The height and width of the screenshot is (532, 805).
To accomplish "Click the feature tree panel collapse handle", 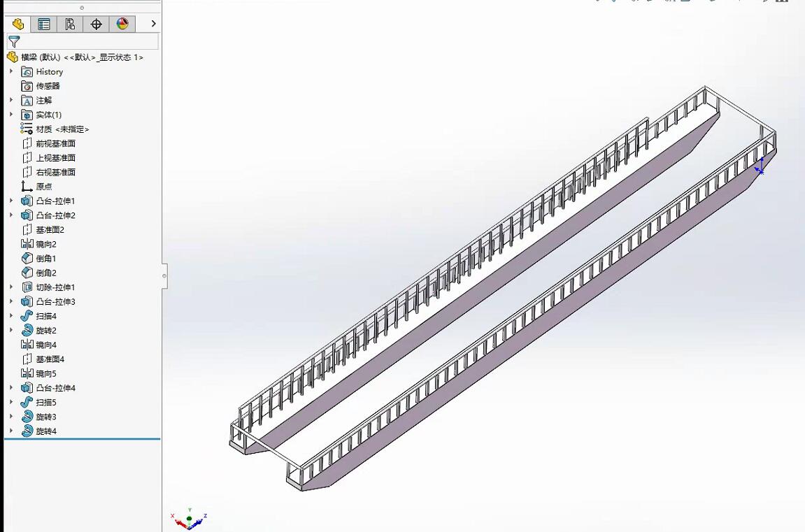I will pos(164,276).
